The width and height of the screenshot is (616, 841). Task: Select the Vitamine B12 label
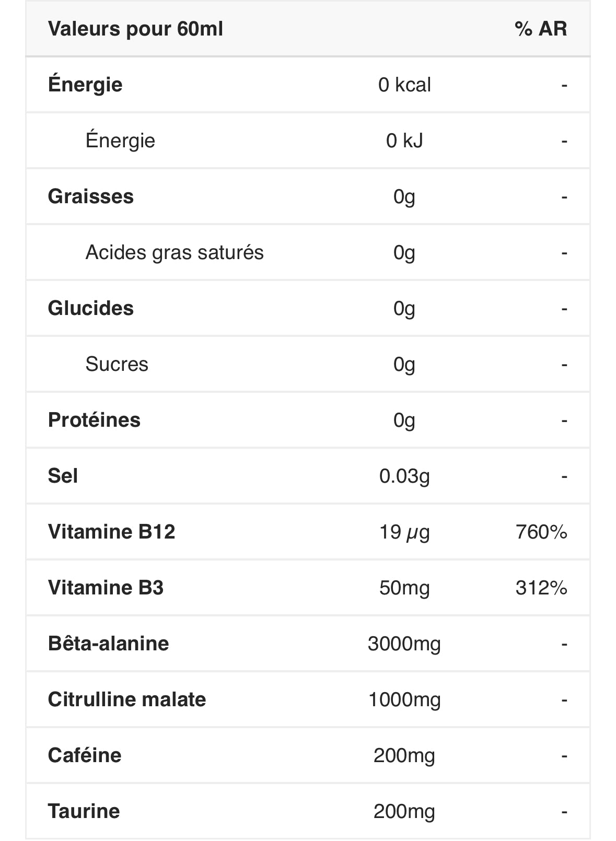pyautogui.click(x=112, y=532)
